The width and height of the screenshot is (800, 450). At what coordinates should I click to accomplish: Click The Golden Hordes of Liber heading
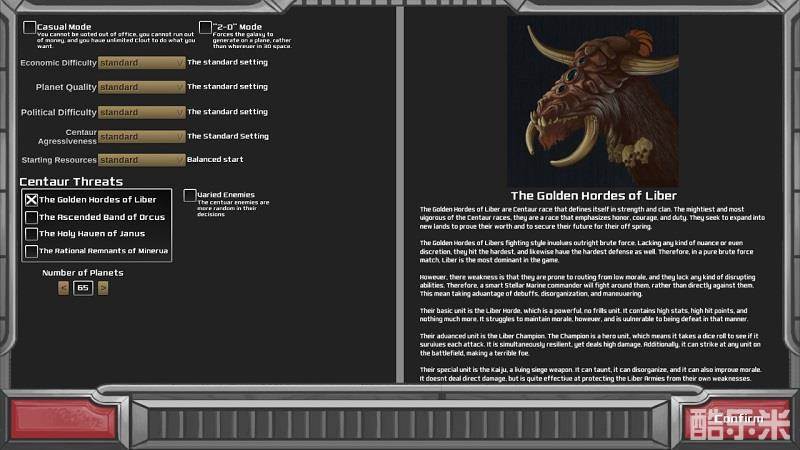[x=593, y=195]
